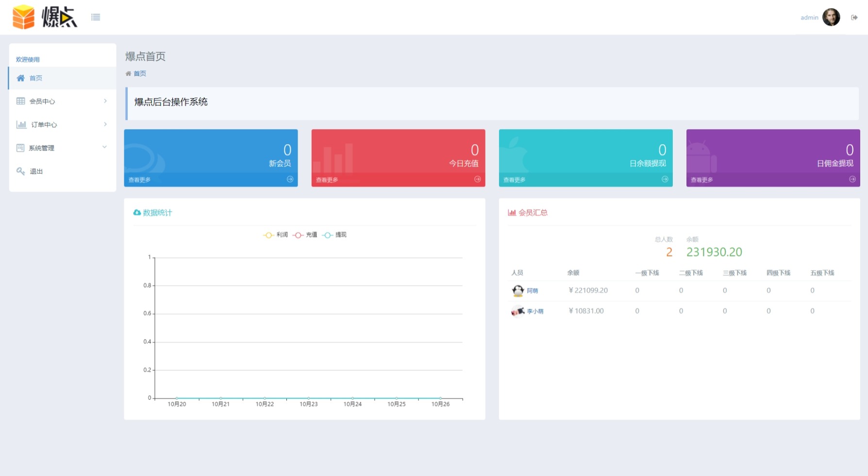Open member 李小萌's profile link
The height and width of the screenshot is (476, 868).
tap(535, 311)
